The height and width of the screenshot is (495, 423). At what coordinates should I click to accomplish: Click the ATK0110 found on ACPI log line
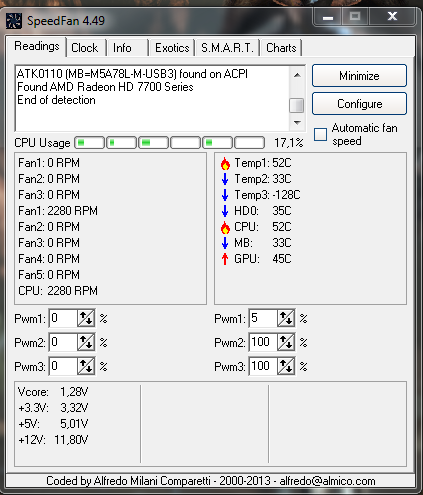pyautogui.click(x=132, y=74)
